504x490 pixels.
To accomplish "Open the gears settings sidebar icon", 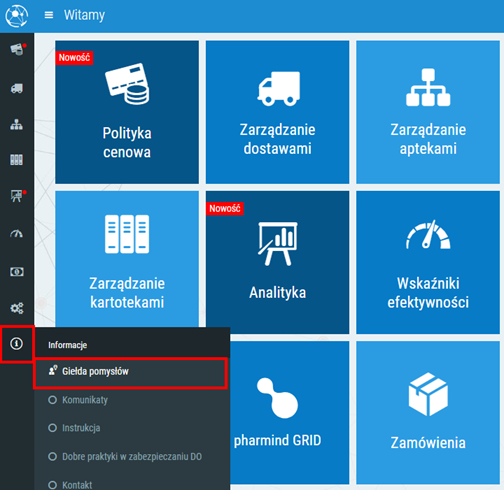I will [x=17, y=308].
